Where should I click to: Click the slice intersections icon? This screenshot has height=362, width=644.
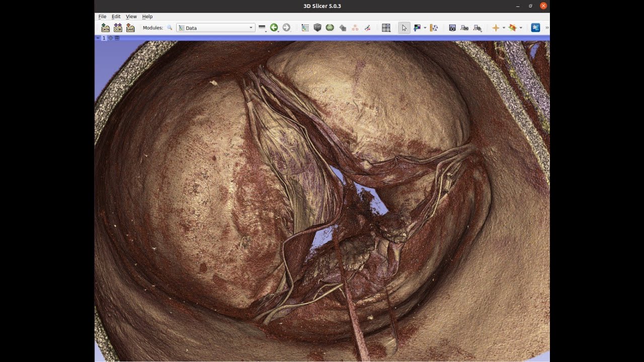[512, 28]
